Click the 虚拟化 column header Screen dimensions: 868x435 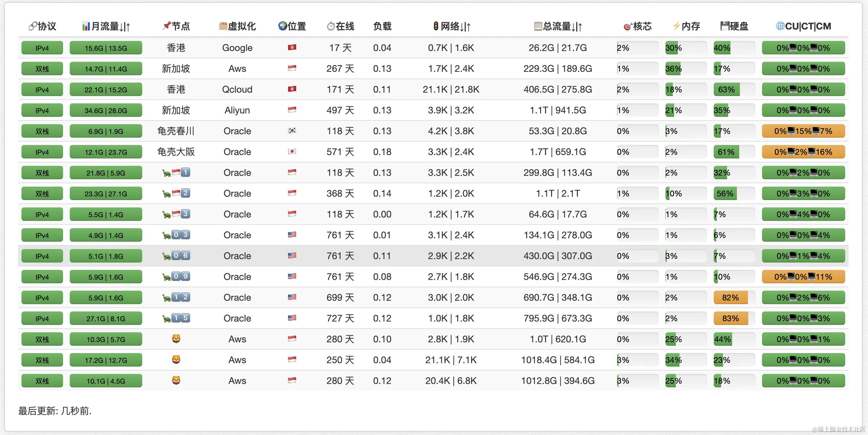[x=237, y=26]
